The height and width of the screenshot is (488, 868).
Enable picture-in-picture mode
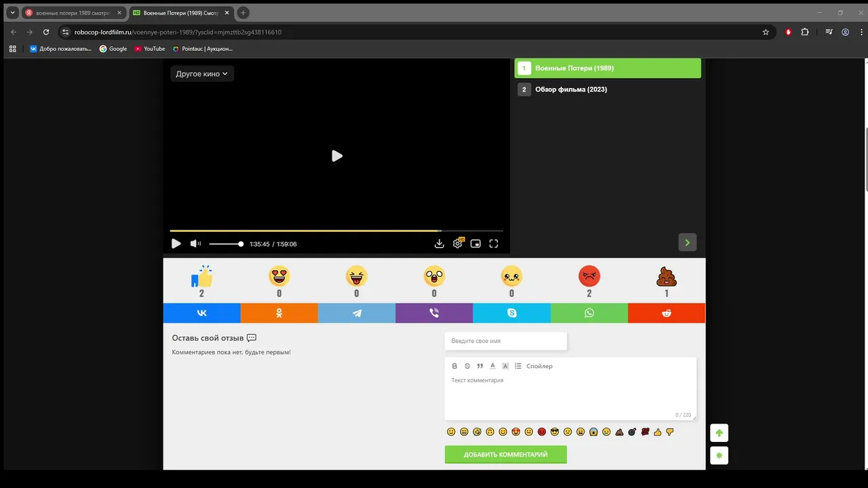tap(476, 244)
